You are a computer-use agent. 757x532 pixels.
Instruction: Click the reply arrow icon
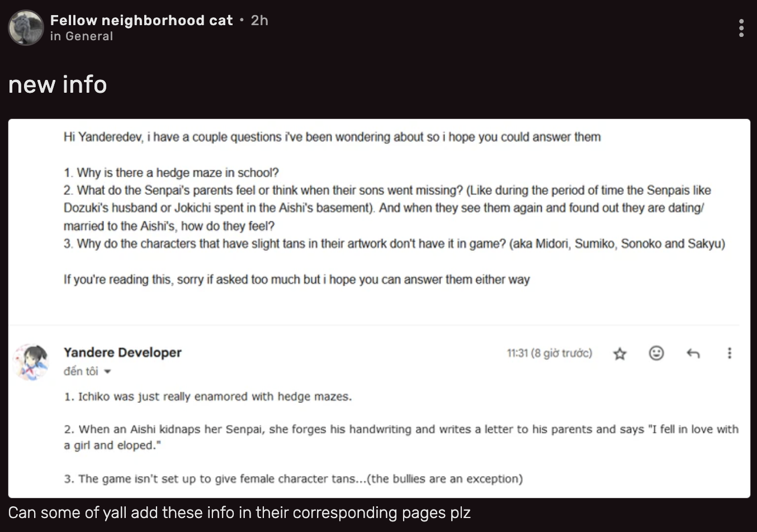point(693,353)
